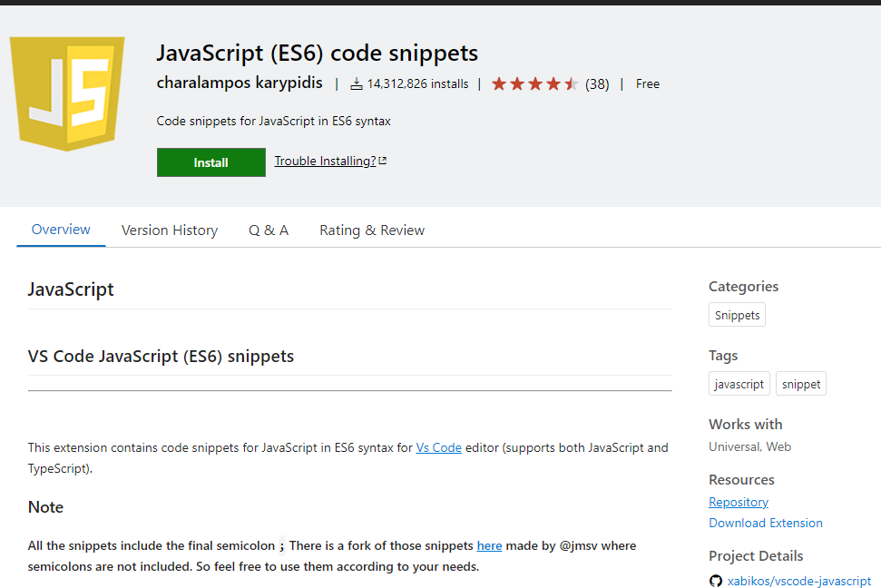Open the Q & A tab
Image resolution: width=881 pixels, height=588 pixels.
pos(269,230)
